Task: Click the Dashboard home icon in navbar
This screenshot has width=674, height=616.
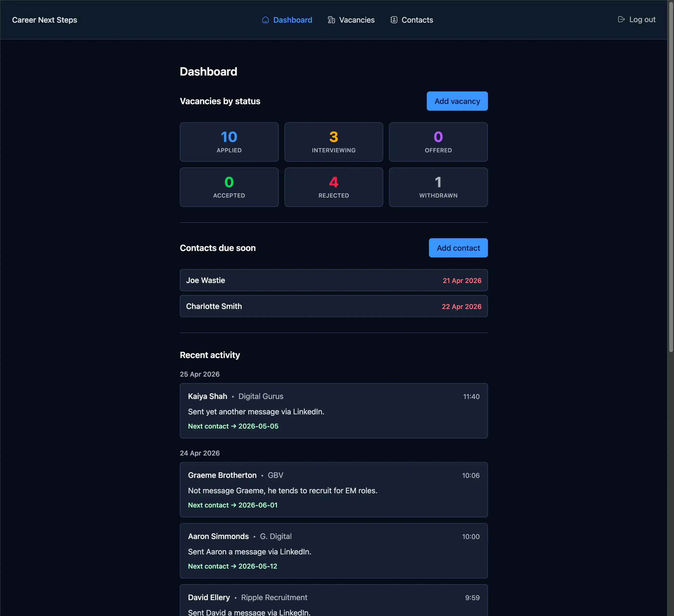Action: 266,20
